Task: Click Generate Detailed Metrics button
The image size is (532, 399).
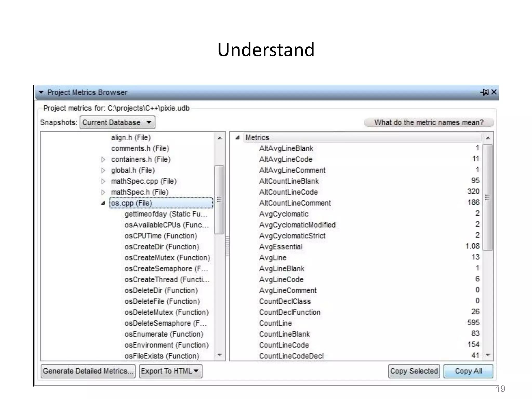Action: coord(88,371)
